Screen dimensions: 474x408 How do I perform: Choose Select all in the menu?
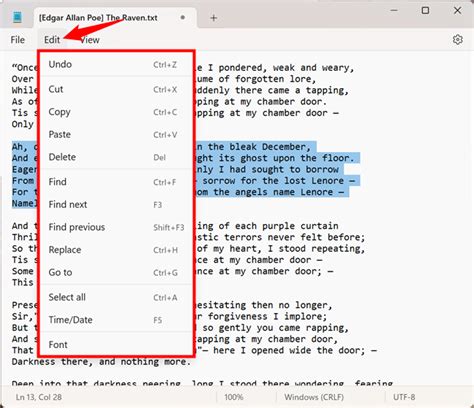point(116,297)
